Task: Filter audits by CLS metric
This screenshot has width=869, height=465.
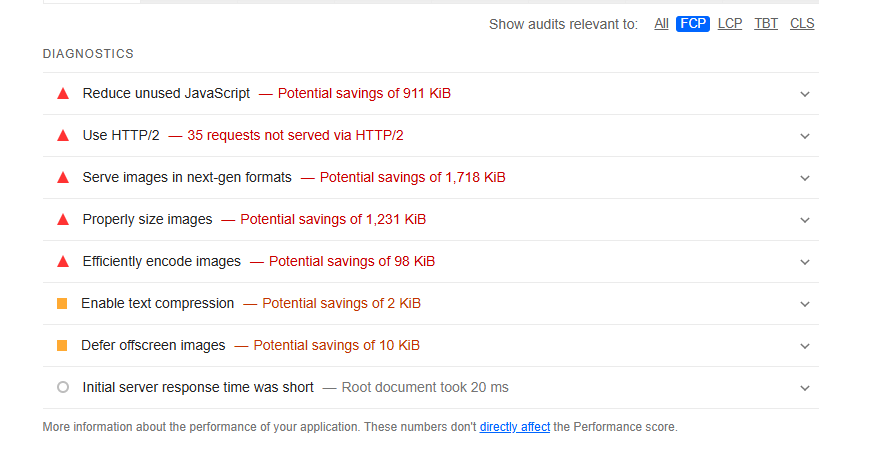Action: pos(802,24)
